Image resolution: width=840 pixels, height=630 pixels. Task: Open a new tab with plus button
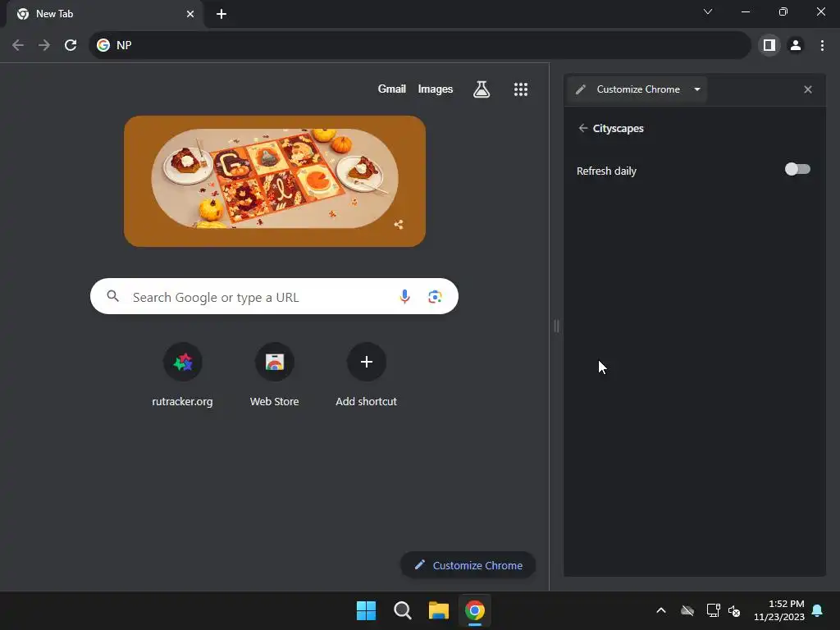[x=221, y=14]
